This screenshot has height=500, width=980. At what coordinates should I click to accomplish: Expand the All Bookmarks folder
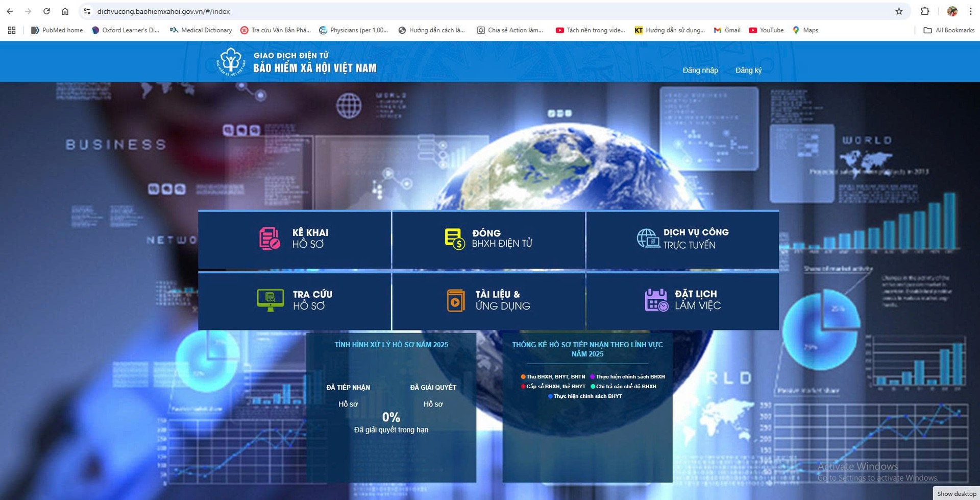[x=949, y=30]
